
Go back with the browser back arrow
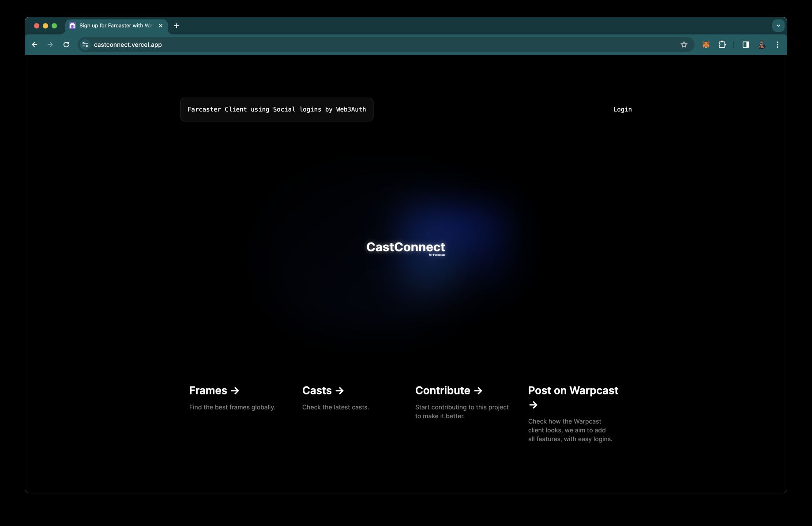pos(34,45)
